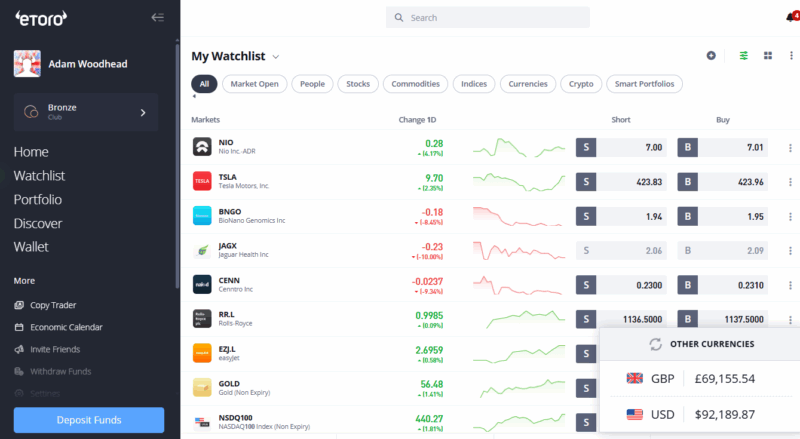Open the watchlist filter settings icon
Viewport: 800px width, 439px height.
click(743, 56)
